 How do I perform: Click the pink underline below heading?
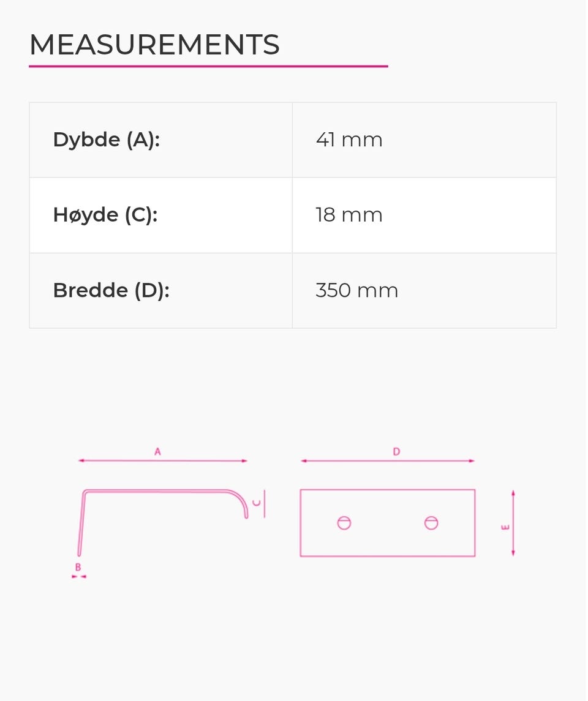pos(208,66)
